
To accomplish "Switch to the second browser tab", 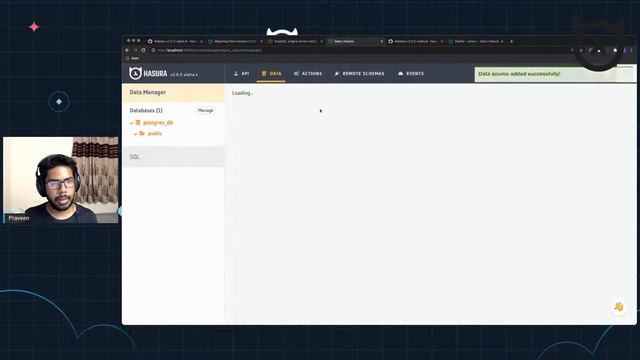I will (235, 41).
